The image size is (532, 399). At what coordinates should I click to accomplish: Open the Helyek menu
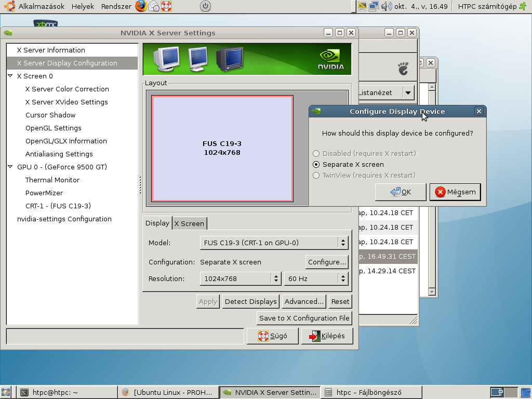point(83,6)
